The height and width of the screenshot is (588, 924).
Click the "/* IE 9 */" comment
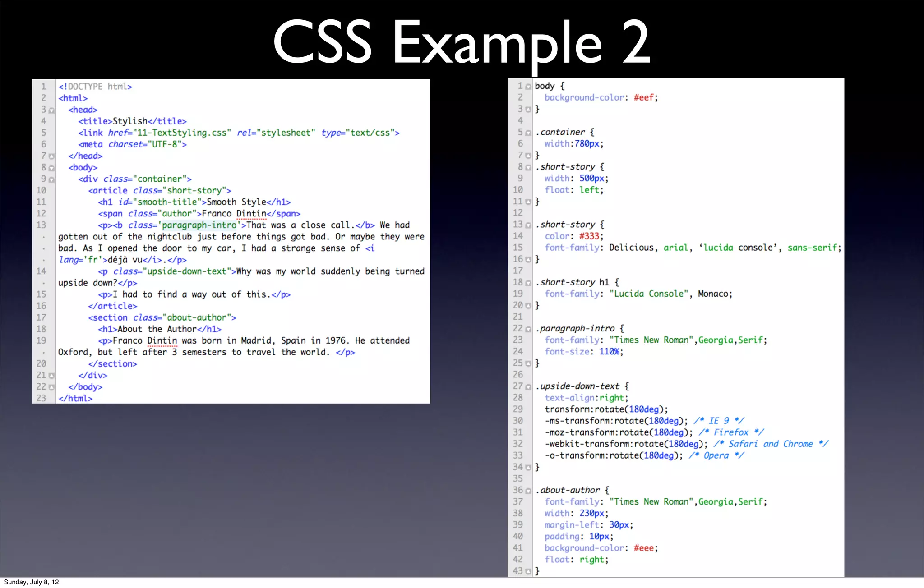click(719, 421)
